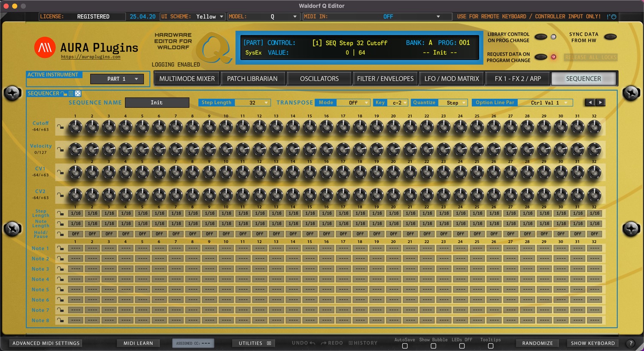644x351 pixels.
Task: Click the Sequence Name field
Action: [157, 103]
